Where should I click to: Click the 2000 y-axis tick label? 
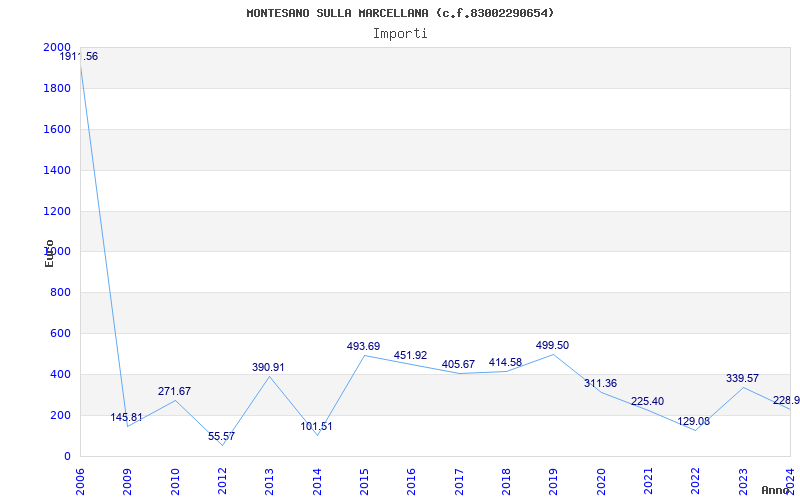coord(57,47)
